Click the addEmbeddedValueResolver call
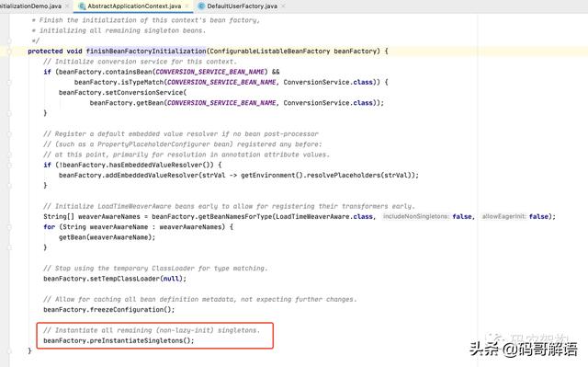The width and height of the screenshot is (588, 367). pyautogui.click(x=152, y=176)
